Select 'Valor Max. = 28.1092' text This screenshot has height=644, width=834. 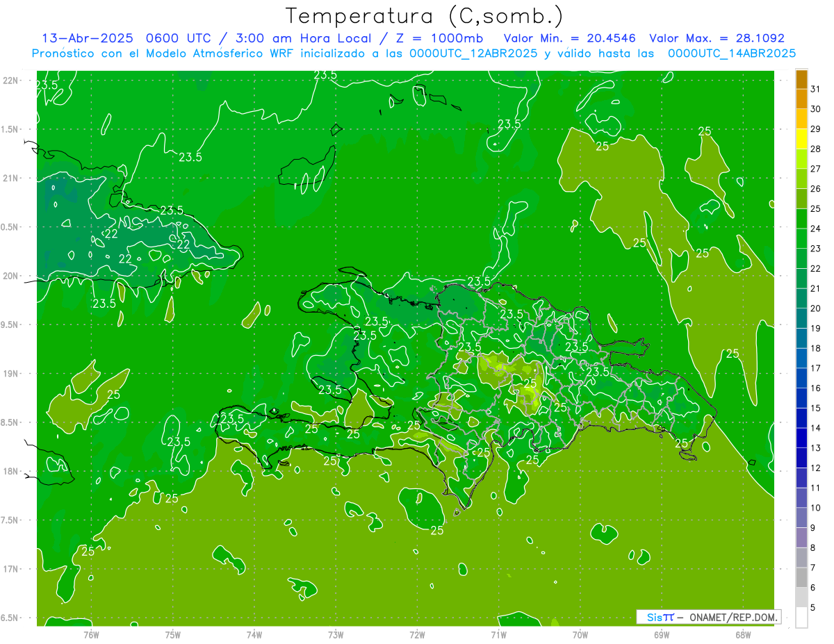click(x=717, y=38)
